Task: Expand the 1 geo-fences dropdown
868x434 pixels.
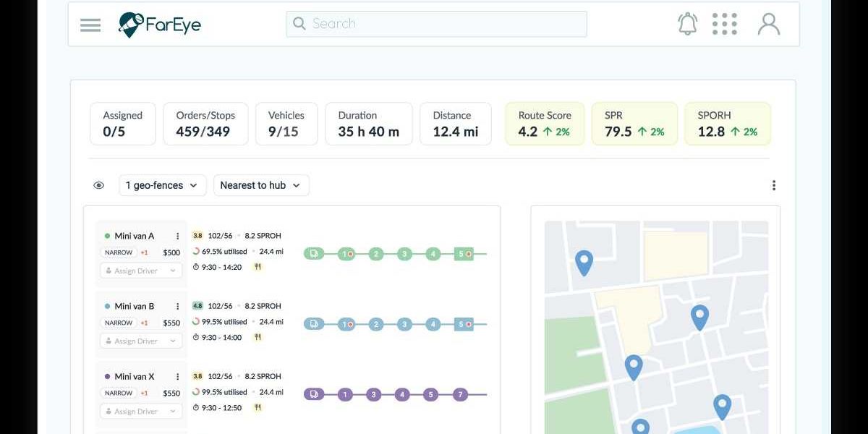Action: tap(163, 185)
